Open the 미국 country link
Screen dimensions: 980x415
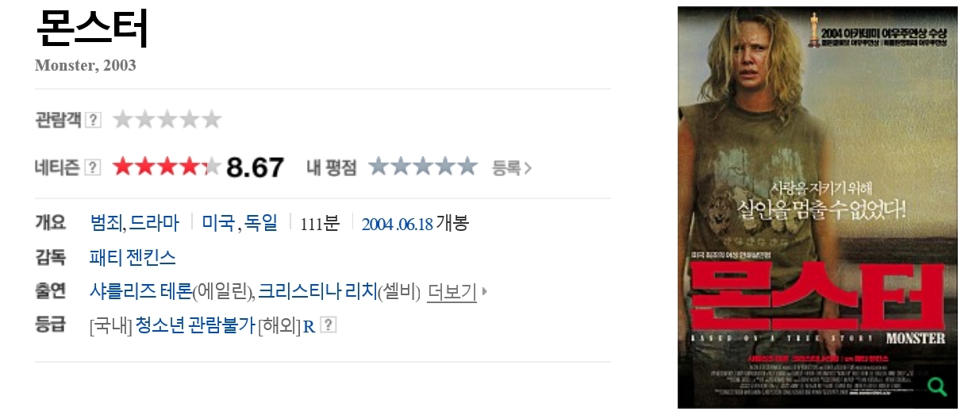218,223
